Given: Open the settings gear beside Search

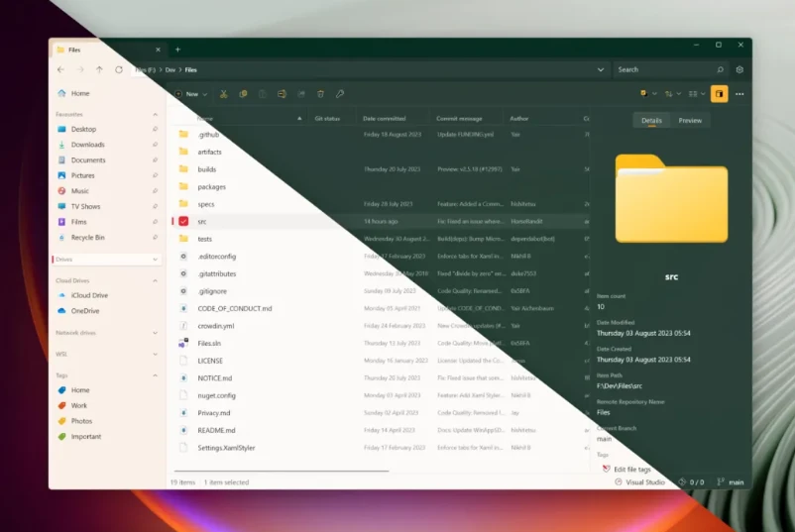Looking at the screenshot, I should tap(739, 69).
